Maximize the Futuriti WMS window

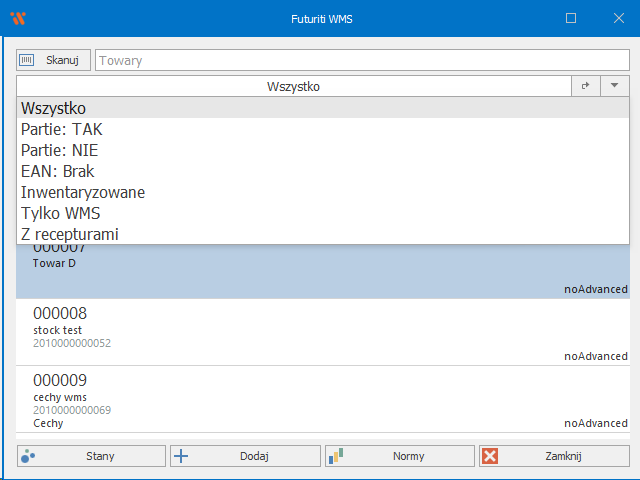571,18
